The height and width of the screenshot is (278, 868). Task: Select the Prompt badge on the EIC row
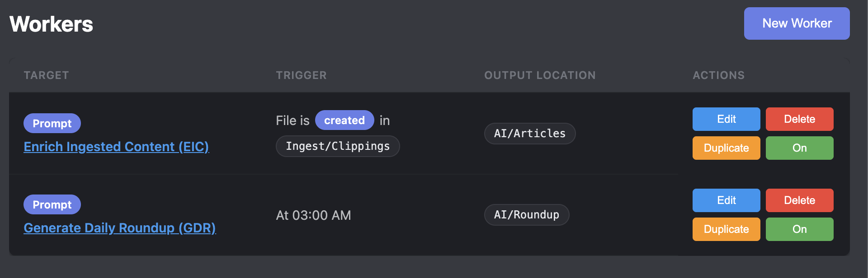pyautogui.click(x=52, y=123)
